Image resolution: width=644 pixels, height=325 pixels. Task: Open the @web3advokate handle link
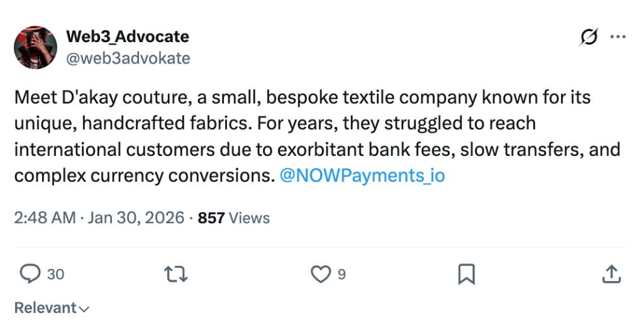point(128,58)
